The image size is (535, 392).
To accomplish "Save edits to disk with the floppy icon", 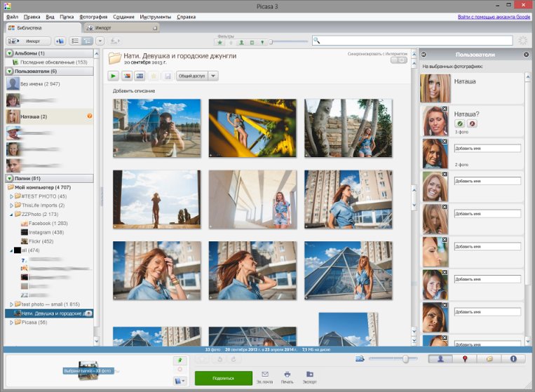I will click(168, 76).
